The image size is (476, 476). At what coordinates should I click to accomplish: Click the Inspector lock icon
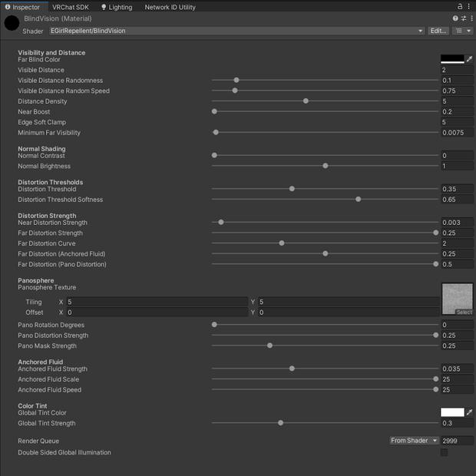[460, 6]
